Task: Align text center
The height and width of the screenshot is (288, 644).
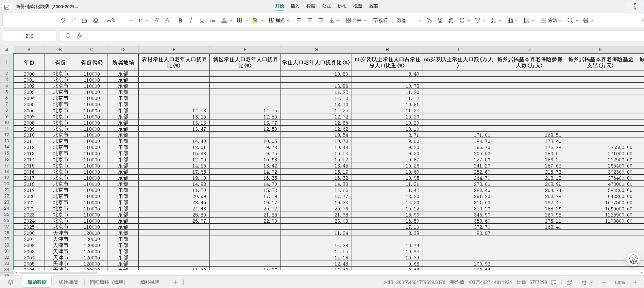Action: (310, 20)
